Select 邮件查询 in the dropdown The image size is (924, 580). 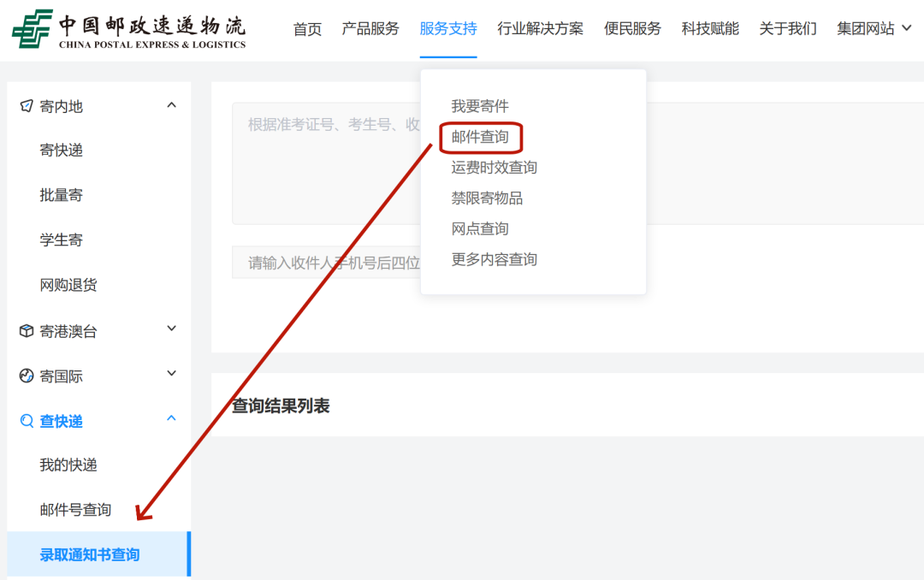480,137
